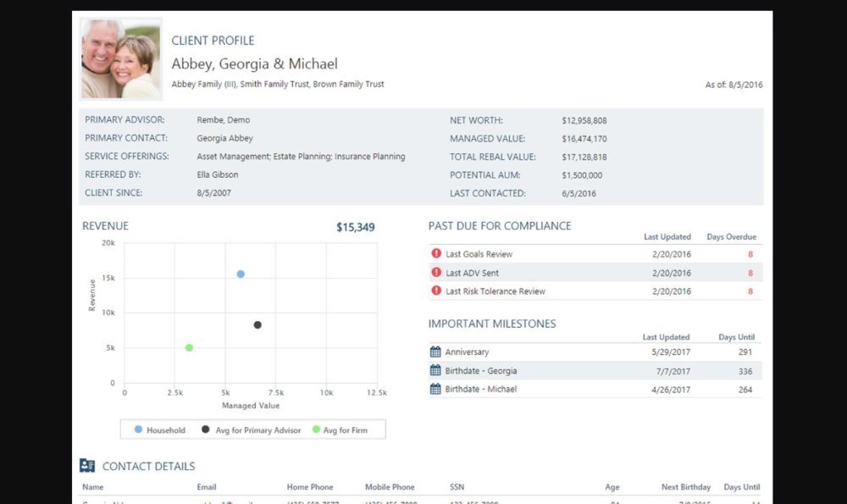
Task: Click the blue Household data point
Action: pyautogui.click(x=241, y=274)
